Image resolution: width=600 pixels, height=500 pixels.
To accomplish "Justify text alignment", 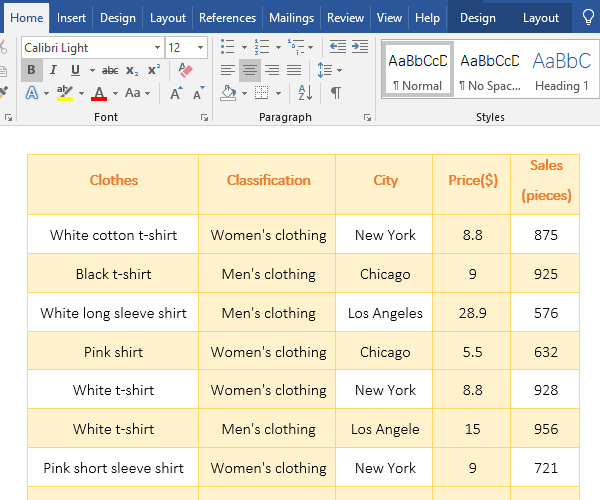I will (x=294, y=70).
